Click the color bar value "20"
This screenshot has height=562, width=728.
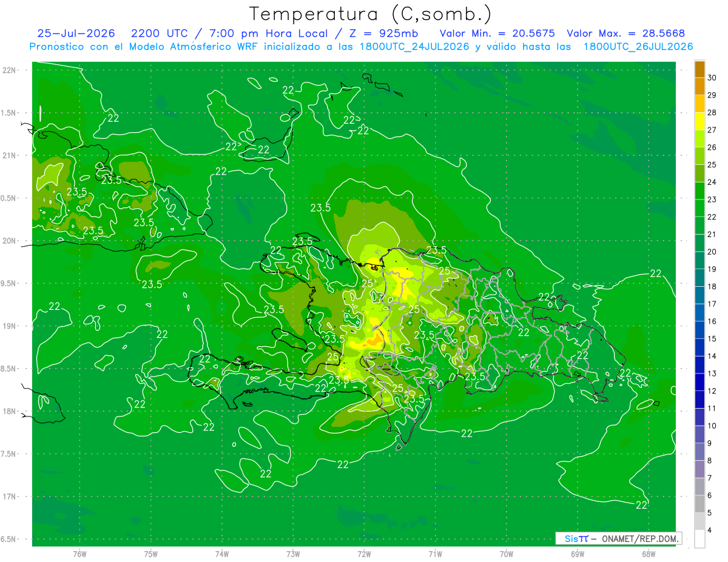[x=712, y=252]
